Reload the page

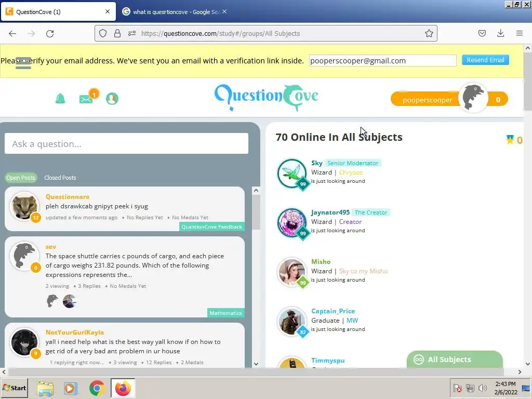point(50,33)
